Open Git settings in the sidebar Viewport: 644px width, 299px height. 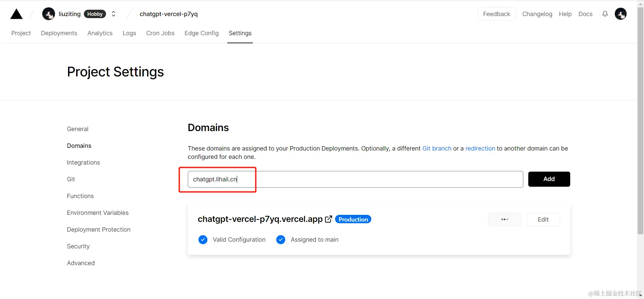[x=71, y=179]
